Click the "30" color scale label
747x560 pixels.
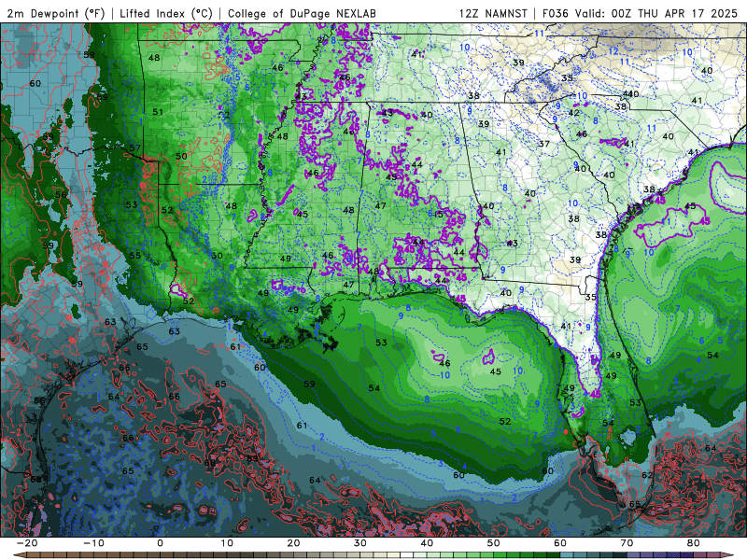[360, 543]
